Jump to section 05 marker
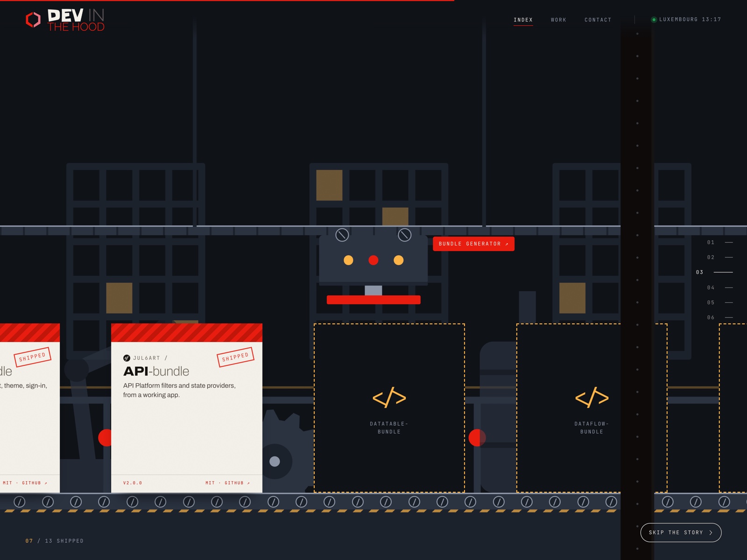Image resolution: width=747 pixels, height=560 pixels. (719, 302)
